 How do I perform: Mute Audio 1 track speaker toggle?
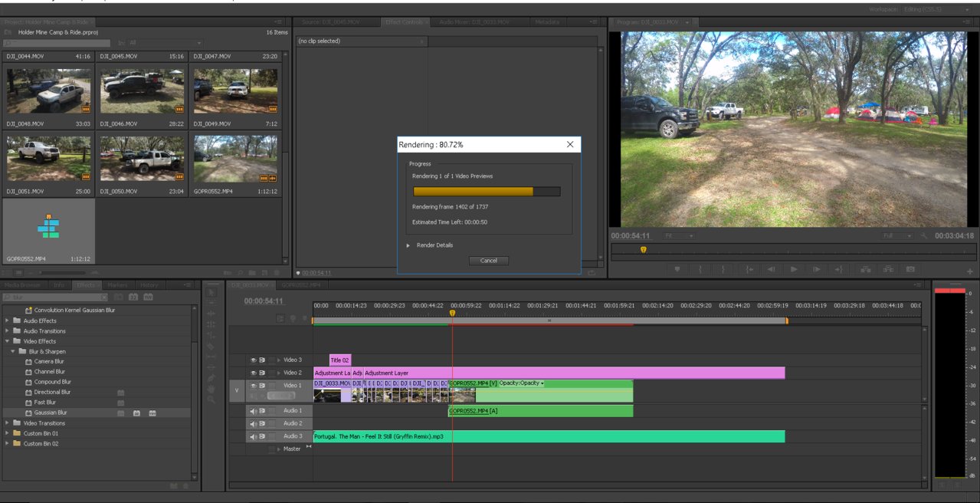point(254,411)
